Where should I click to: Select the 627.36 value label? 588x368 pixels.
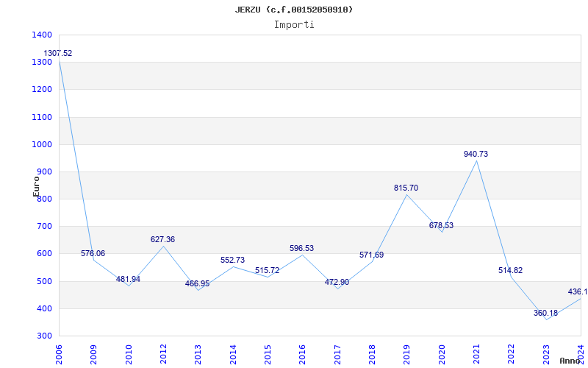tap(162, 240)
